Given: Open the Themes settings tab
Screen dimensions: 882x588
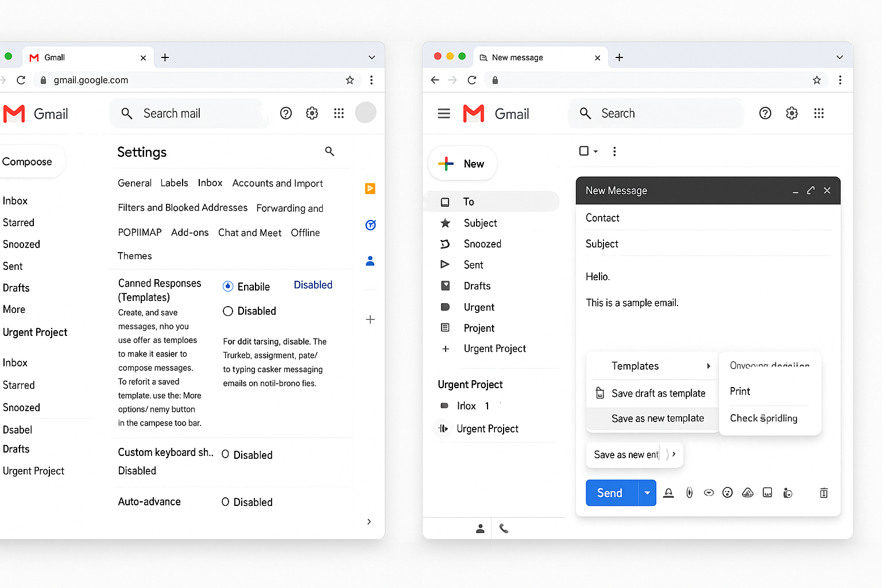Looking at the screenshot, I should pyautogui.click(x=134, y=256).
